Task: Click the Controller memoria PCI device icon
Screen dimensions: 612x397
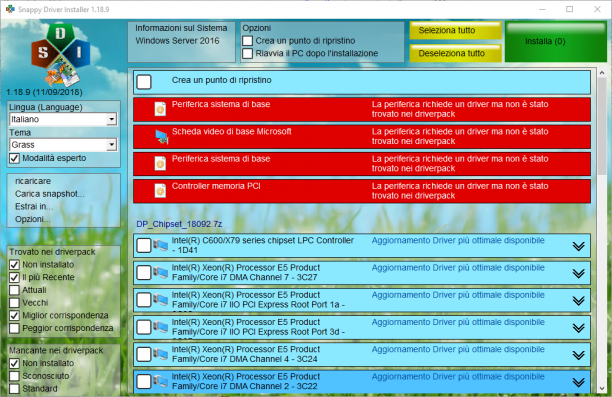Action: [160, 190]
